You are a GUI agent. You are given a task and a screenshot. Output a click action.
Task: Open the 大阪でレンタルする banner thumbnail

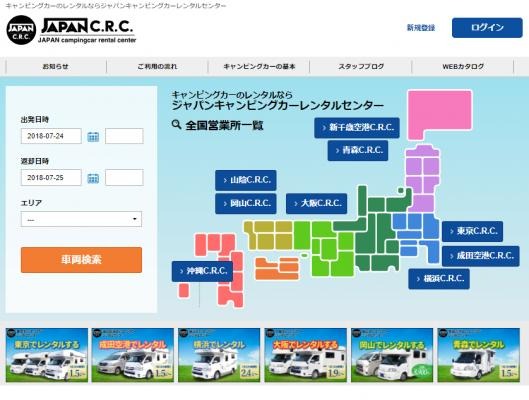pos(306,355)
